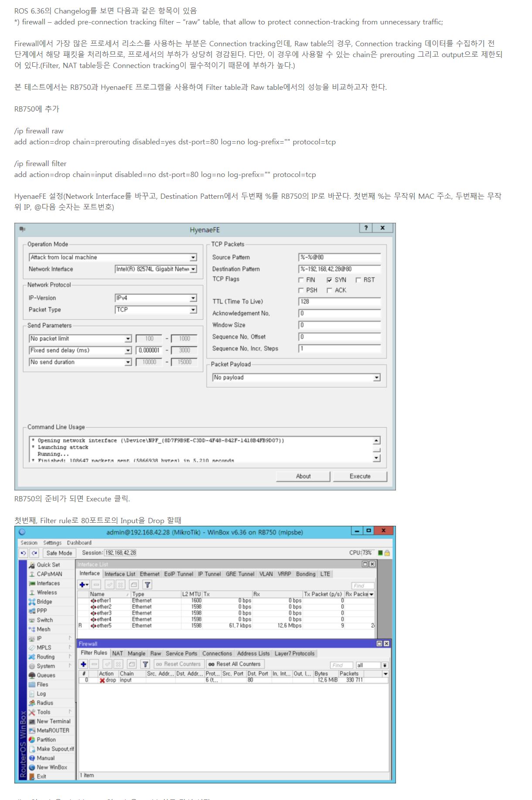This screenshot has height=800, width=532.
Task: Open the Packet Payload dropdown
Action: pyautogui.click(x=377, y=378)
